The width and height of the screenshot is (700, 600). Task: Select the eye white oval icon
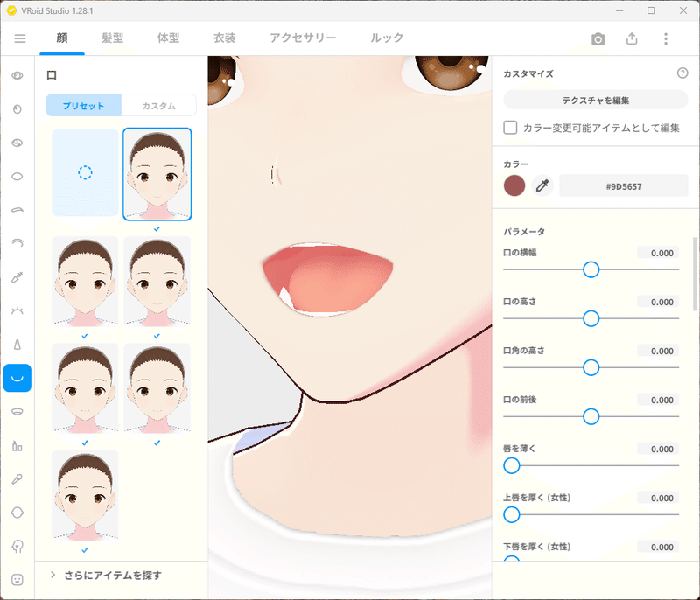(17, 176)
